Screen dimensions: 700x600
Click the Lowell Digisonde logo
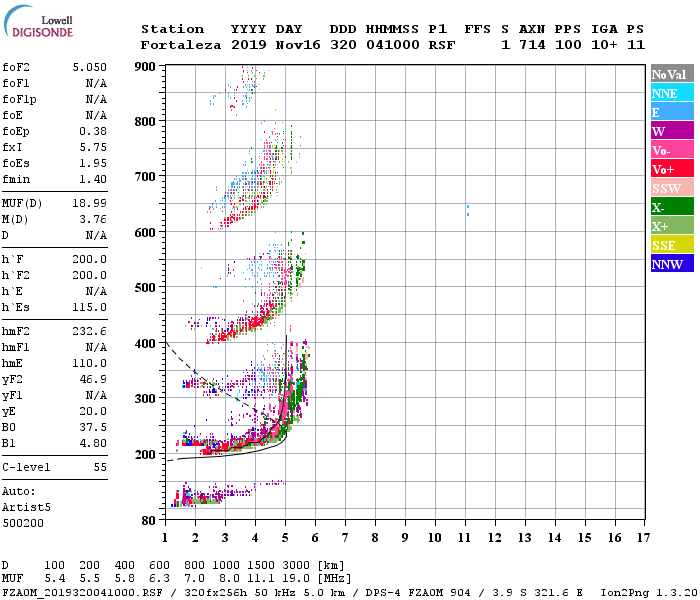coord(38,22)
